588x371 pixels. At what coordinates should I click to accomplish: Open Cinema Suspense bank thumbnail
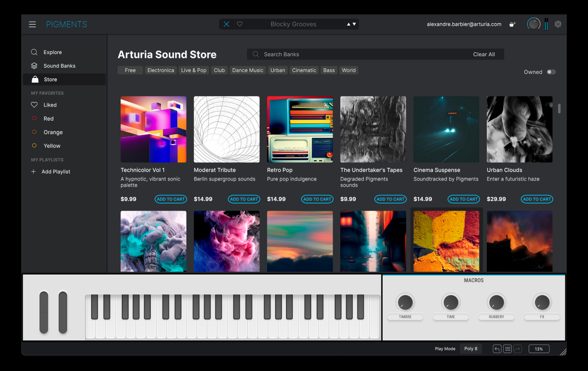click(446, 129)
